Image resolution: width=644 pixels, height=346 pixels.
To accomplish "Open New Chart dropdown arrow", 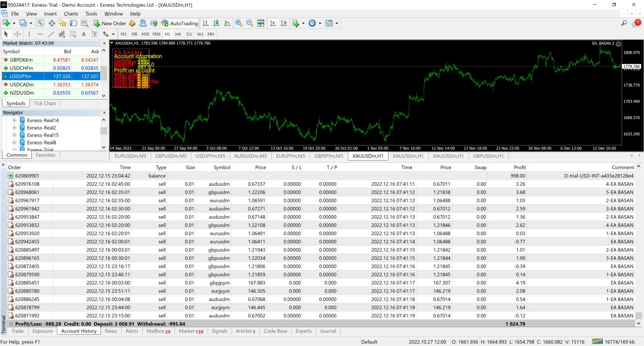I will tap(14, 23).
